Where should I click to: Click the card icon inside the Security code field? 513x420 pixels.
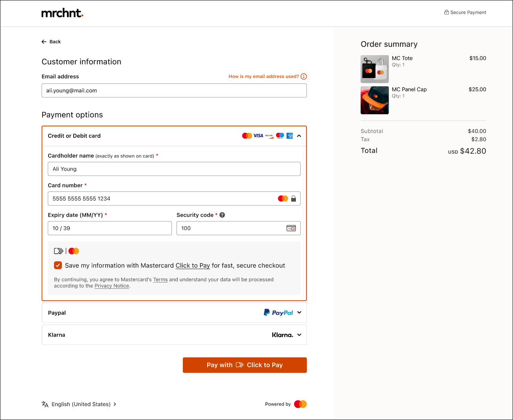291,228
